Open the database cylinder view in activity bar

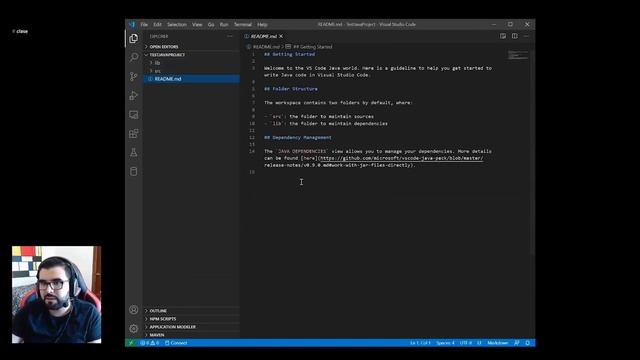click(133, 171)
